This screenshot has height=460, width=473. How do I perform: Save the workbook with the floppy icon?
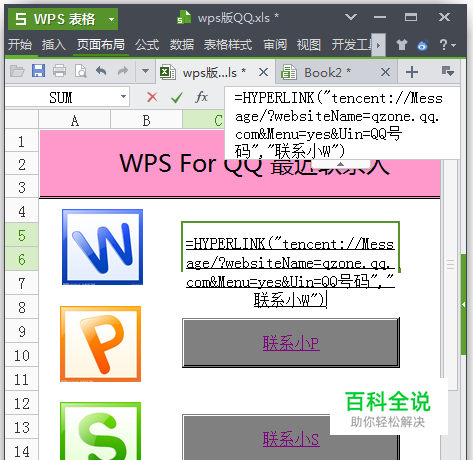[38, 71]
